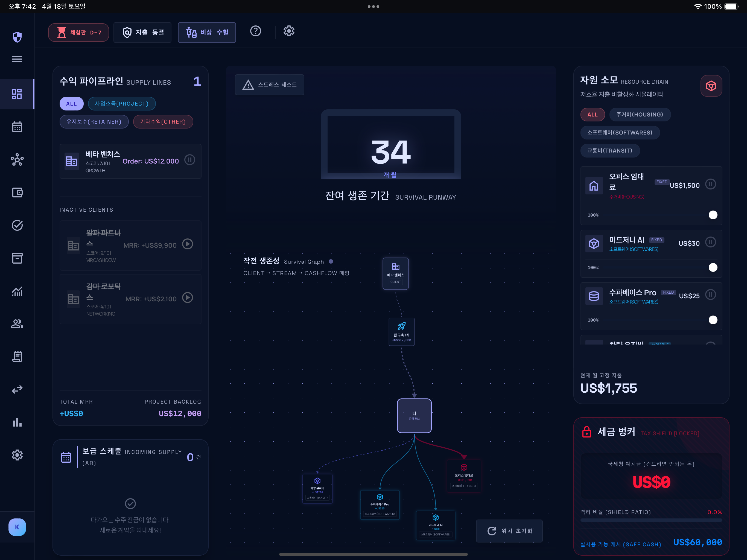The height and width of the screenshot is (560, 747).
Task: Click the 베타 벤처스 building icon in list
Action: click(x=72, y=161)
